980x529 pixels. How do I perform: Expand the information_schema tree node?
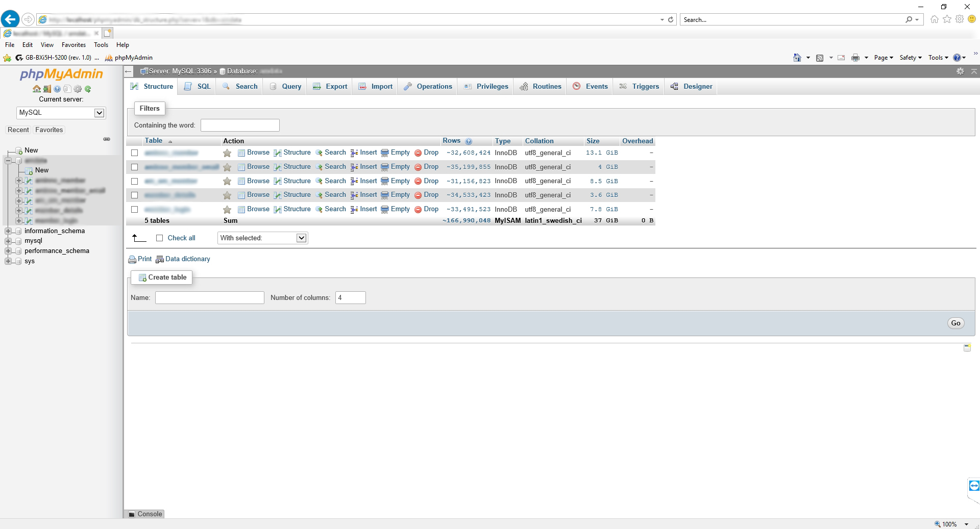point(8,231)
